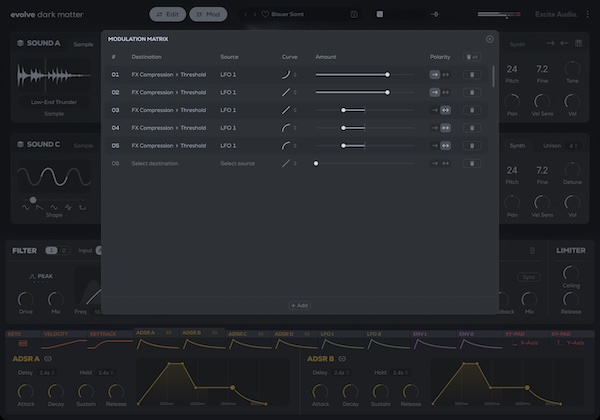Favorite the preset with heart icon
Screen dimensions: 600x420
click(x=265, y=15)
